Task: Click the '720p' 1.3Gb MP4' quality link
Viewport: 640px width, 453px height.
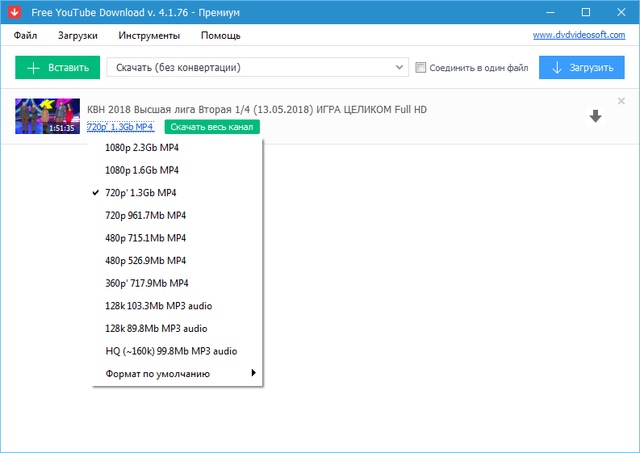Action: point(120,127)
